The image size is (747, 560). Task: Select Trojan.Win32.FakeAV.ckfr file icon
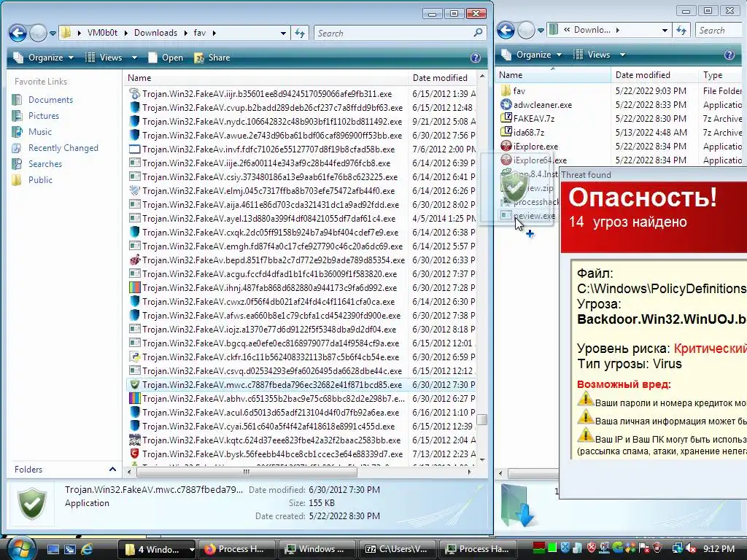135,357
